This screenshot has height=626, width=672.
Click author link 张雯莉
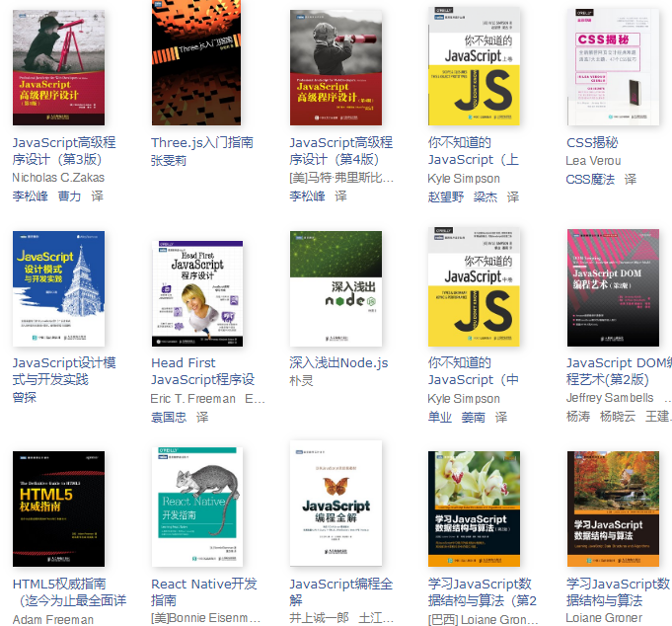[169, 161]
